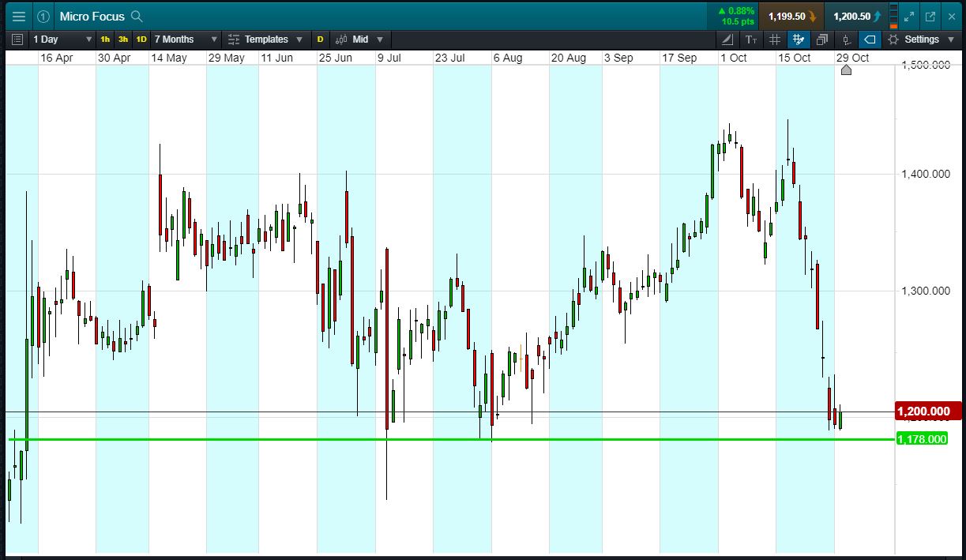Click the 1,500.000 price axis label
Image resolution: width=966 pixels, height=560 pixels.
pyautogui.click(x=926, y=65)
